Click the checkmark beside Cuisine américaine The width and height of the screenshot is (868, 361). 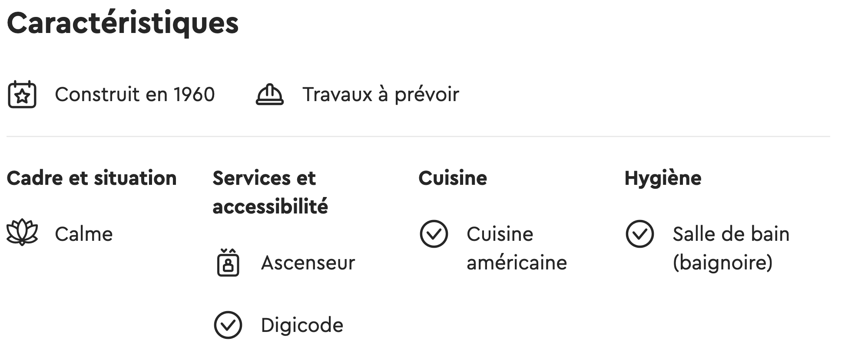(x=434, y=233)
